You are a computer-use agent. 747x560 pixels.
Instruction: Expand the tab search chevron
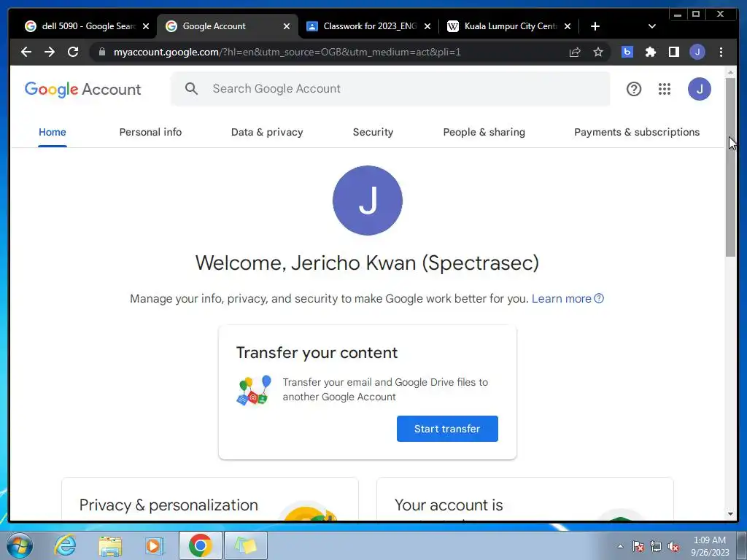(652, 26)
